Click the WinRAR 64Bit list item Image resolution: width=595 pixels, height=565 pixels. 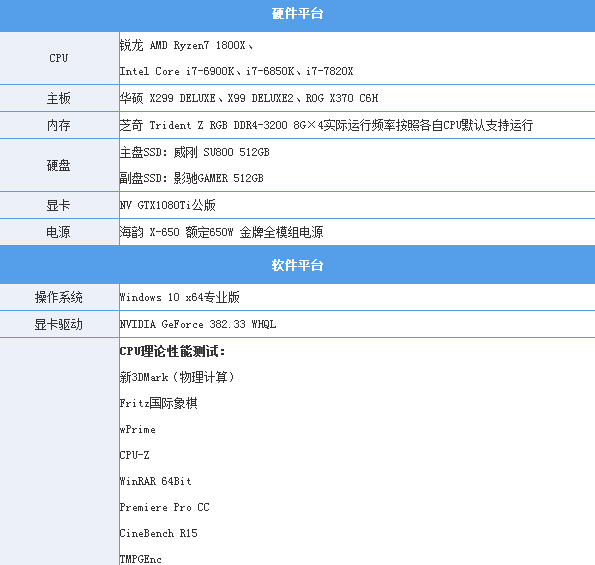click(x=155, y=482)
